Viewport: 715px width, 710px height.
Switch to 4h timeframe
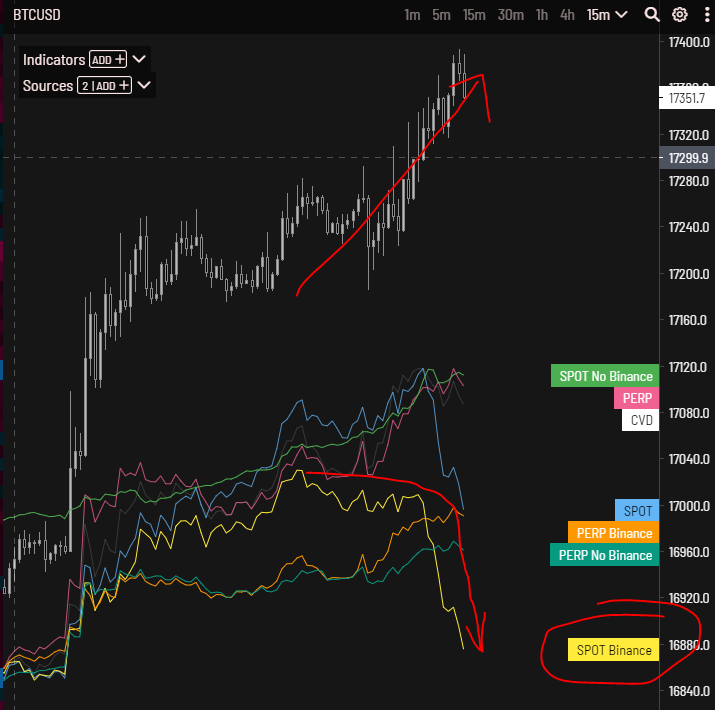(567, 15)
